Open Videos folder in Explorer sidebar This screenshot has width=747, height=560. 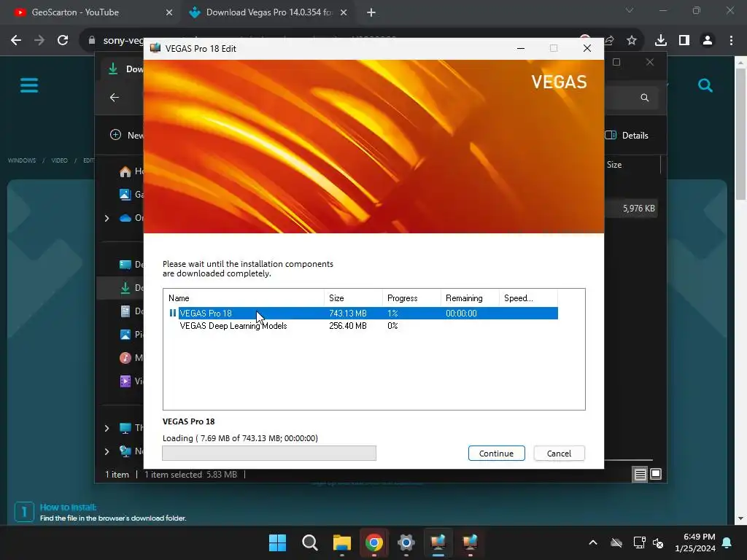[131, 381]
